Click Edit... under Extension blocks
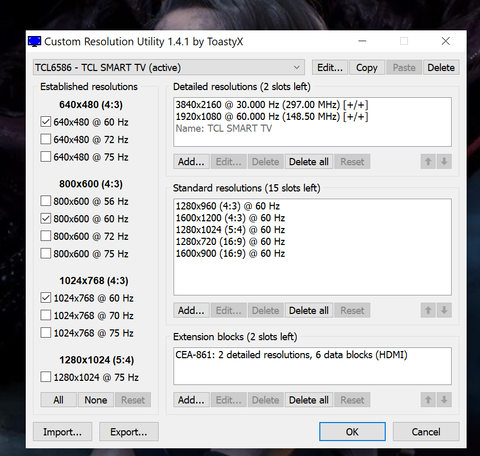 pos(229,399)
